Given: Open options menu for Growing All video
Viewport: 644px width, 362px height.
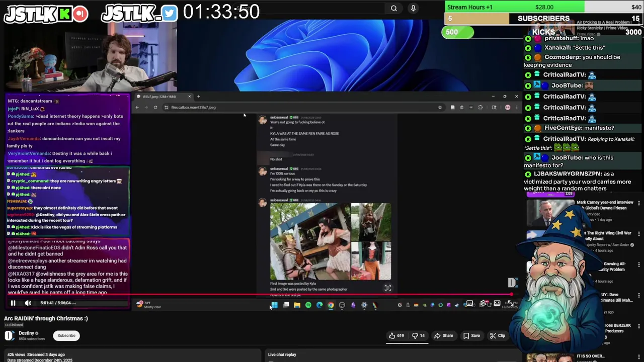Looking at the screenshot, I should click(x=639, y=264).
